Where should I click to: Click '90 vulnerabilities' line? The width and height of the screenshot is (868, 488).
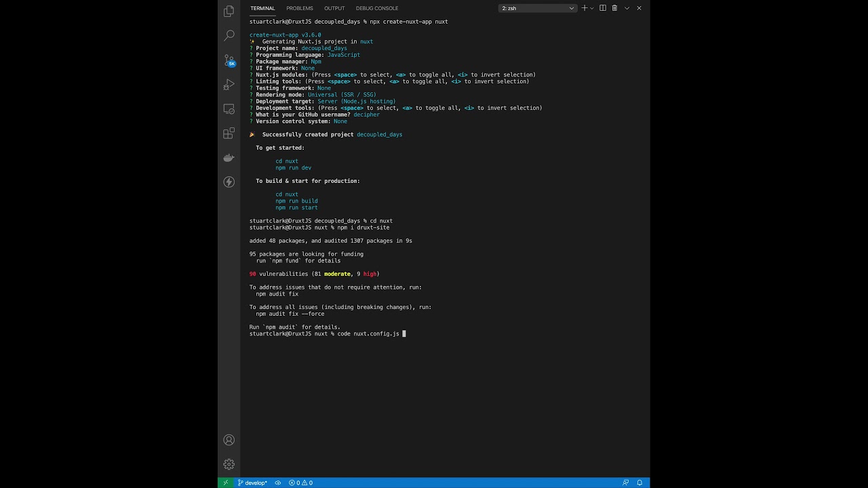point(315,274)
